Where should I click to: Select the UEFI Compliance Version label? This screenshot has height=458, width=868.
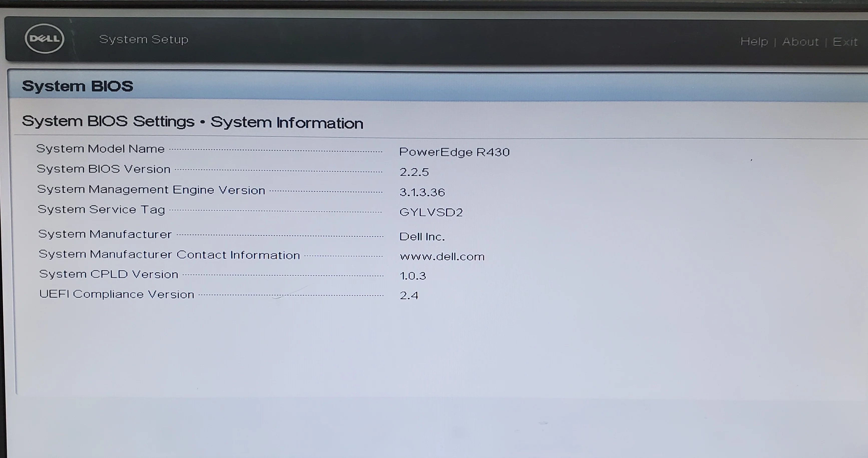pyautogui.click(x=117, y=294)
